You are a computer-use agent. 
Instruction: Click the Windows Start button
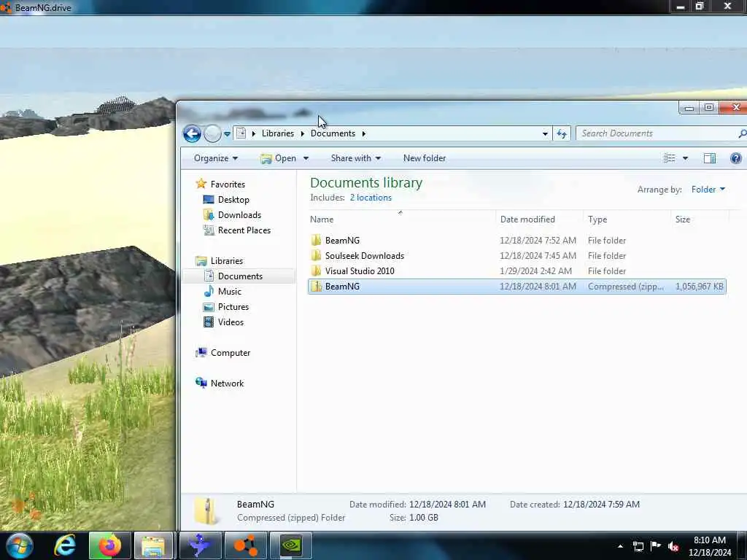point(20,545)
